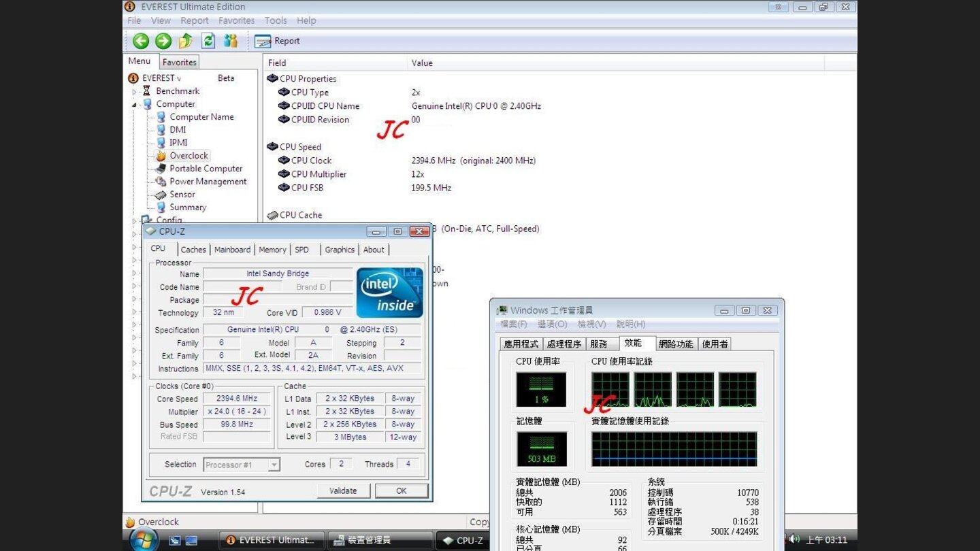The image size is (980, 551).
Task: Open the SPD tab in CPU-Z
Action: pyautogui.click(x=301, y=250)
